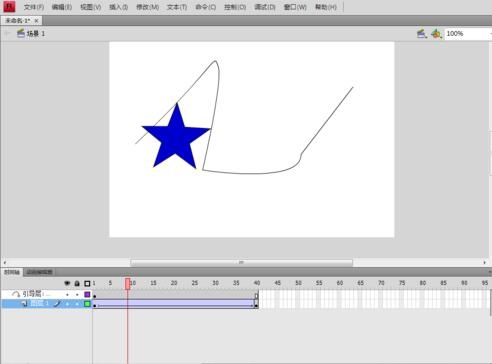
Task: Click the scroll-left arrow below the stage
Action: 4,262
